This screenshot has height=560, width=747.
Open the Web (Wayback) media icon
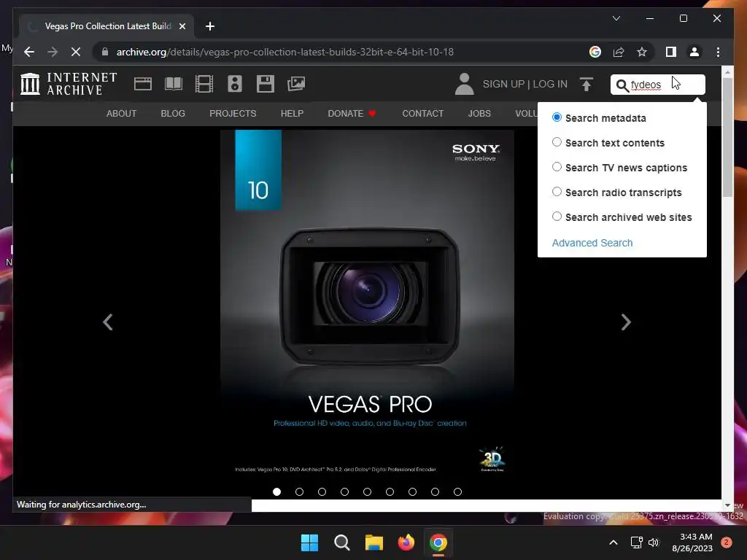pyautogui.click(x=142, y=84)
